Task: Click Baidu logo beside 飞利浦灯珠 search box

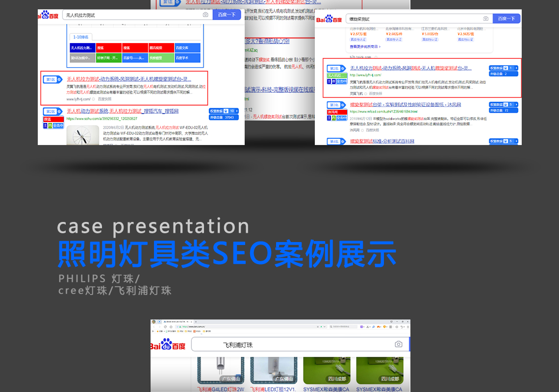Action: click(x=168, y=345)
